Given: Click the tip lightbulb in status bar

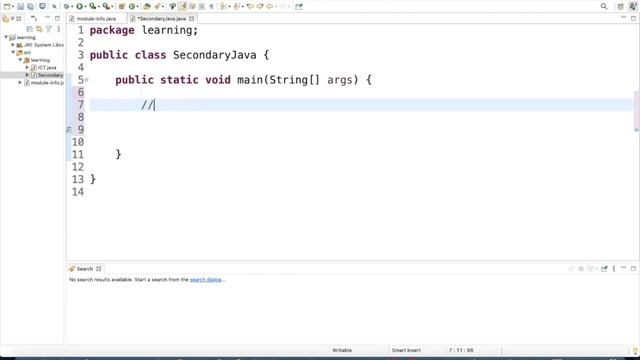Looking at the screenshot, I should tap(635, 351).
